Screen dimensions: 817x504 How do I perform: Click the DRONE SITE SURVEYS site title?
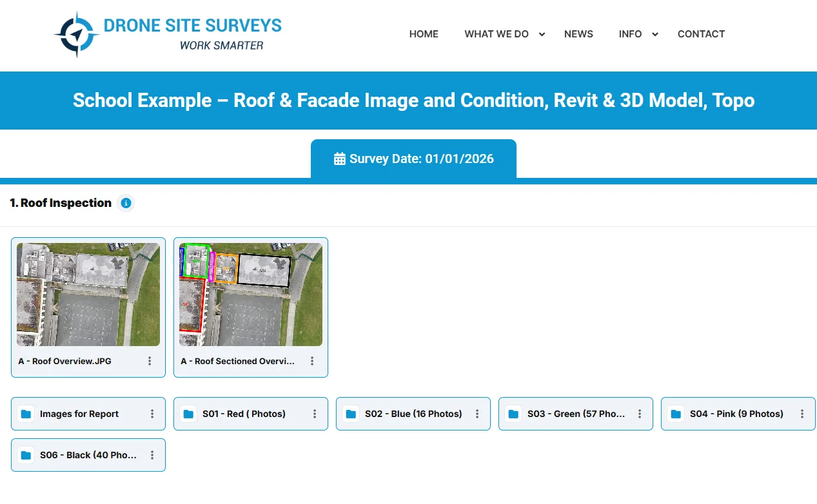coord(193,26)
